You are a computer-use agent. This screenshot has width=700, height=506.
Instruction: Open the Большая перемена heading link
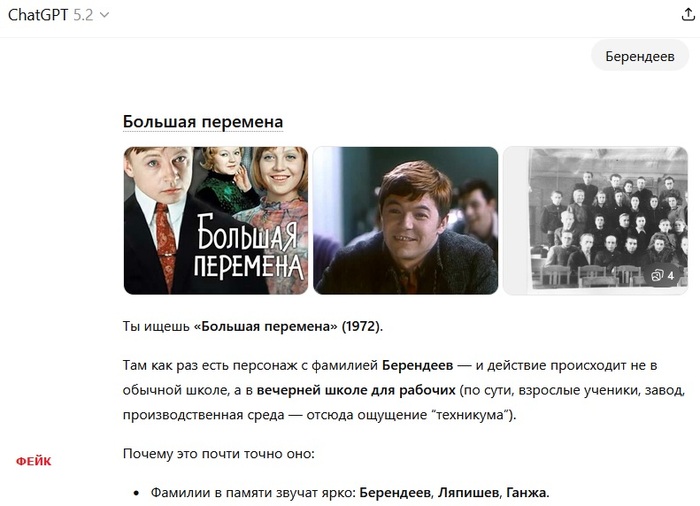click(x=203, y=121)
